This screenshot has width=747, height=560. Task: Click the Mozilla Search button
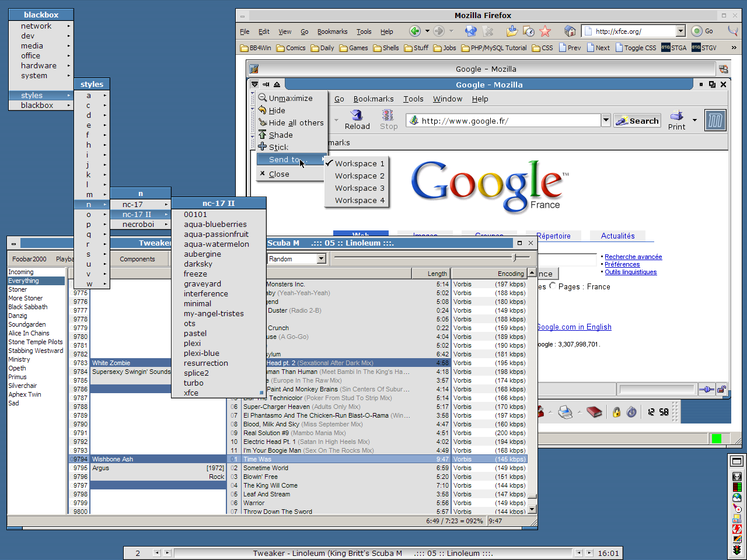coord(637,121)
